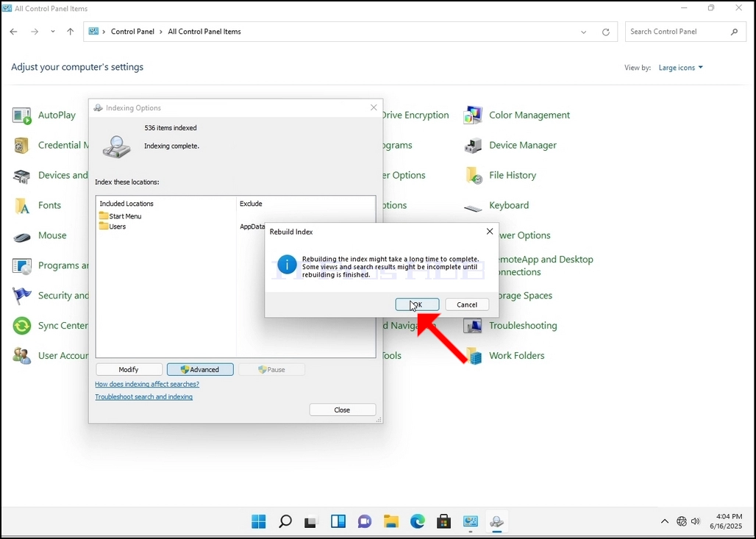Open Task View icon in taskbar
Image resolution: width=756 pixels, height=539 pixels.
(312, 521)
